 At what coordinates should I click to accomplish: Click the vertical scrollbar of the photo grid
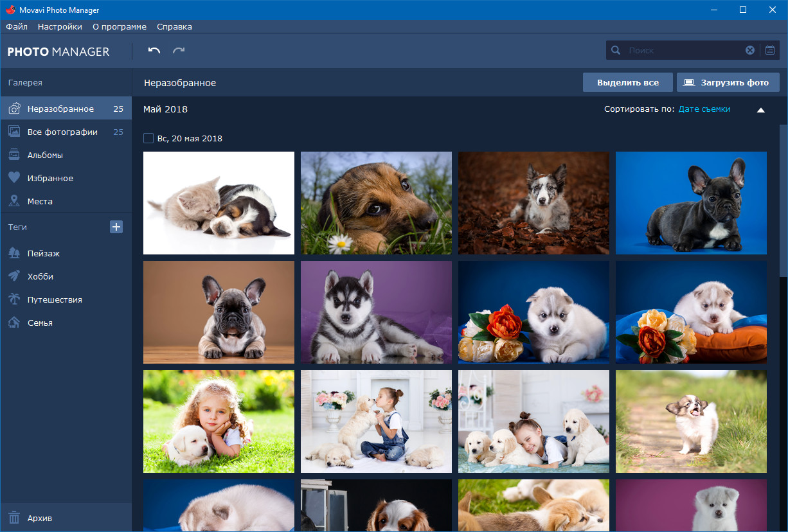783,200
